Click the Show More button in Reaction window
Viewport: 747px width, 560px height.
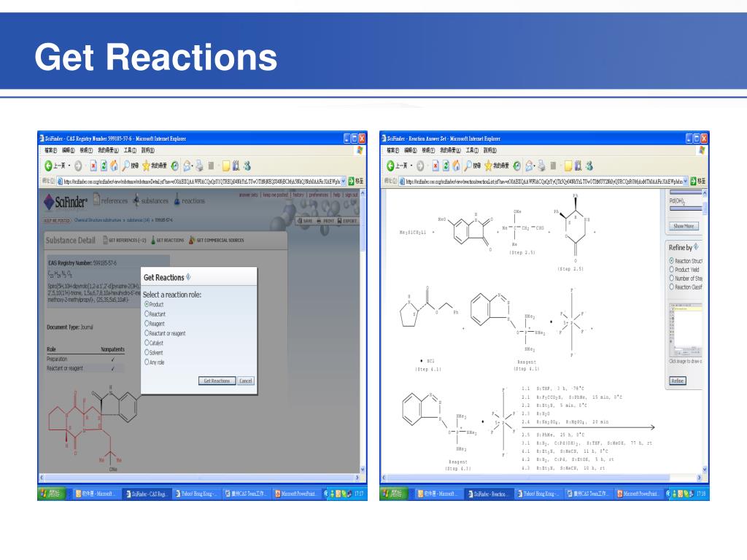(x=684, y=226)
